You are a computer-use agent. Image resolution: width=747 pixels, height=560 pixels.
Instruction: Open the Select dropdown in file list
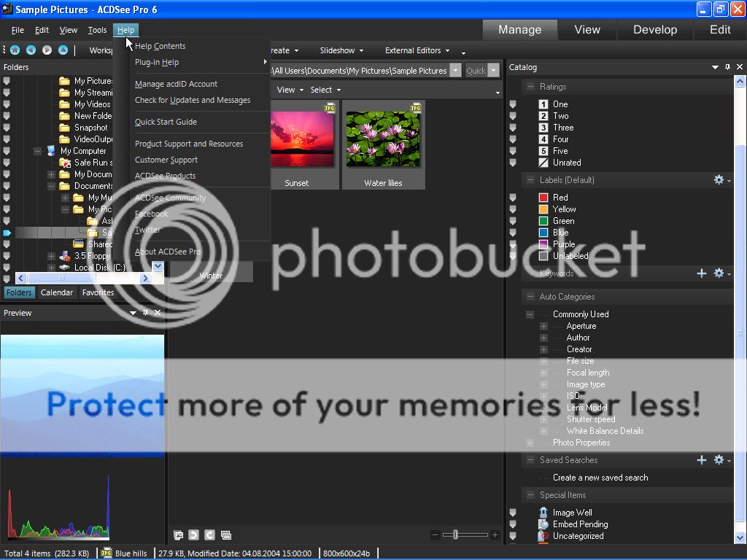click(x=325, y=90)
